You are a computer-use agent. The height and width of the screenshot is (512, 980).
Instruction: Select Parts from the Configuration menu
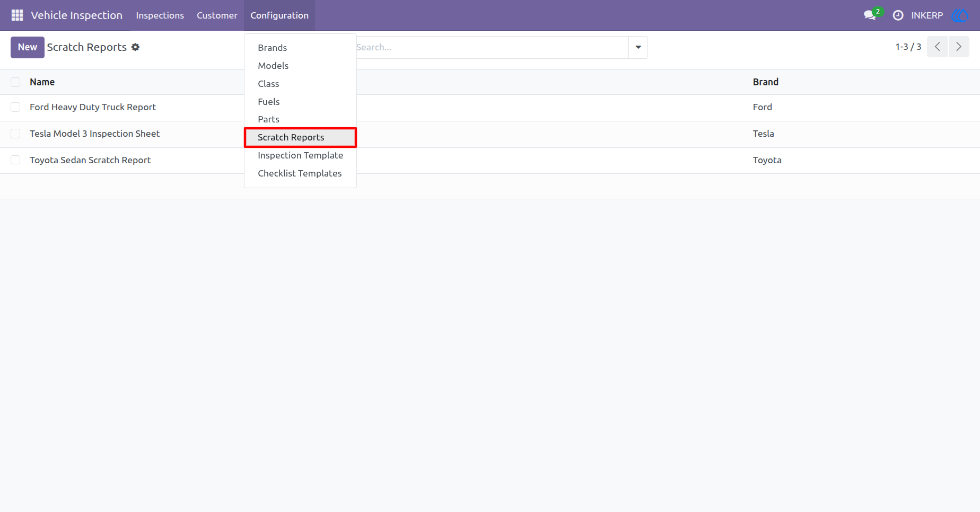pos(300,119)
